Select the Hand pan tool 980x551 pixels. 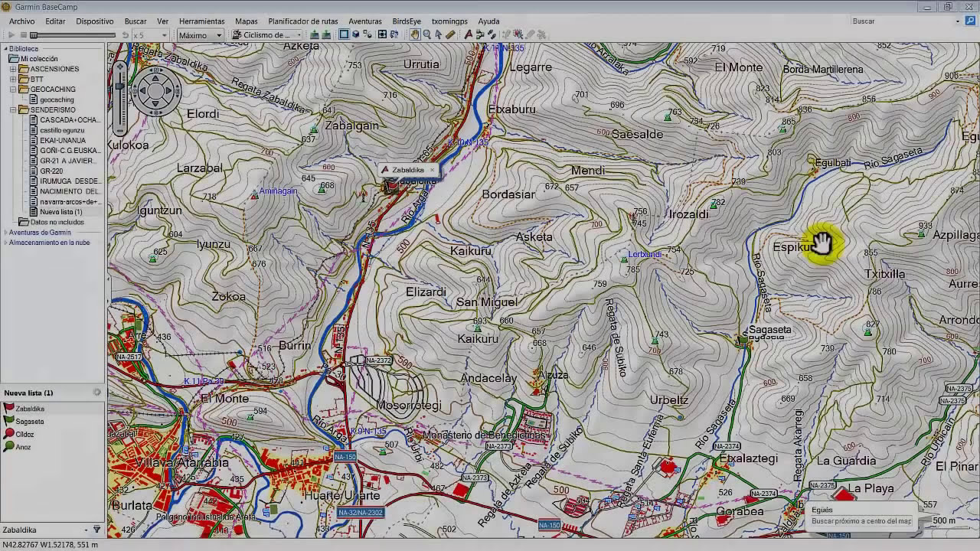(x=415, y=34)
